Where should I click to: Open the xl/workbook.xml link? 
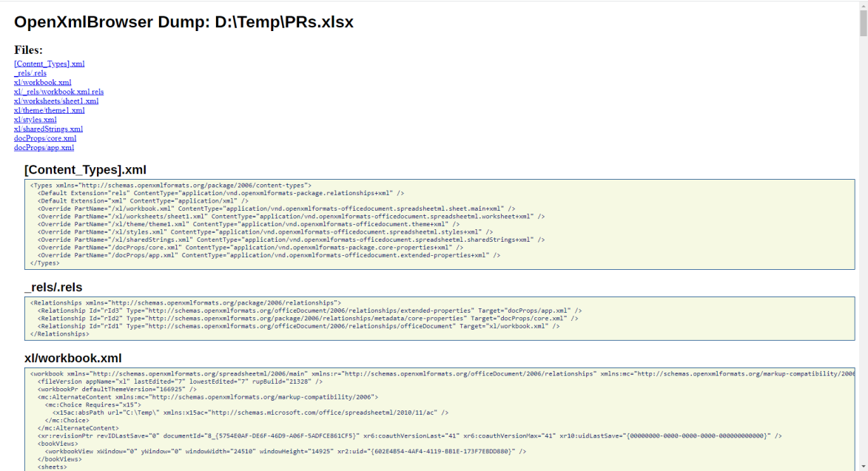click(x=42, y=82)
